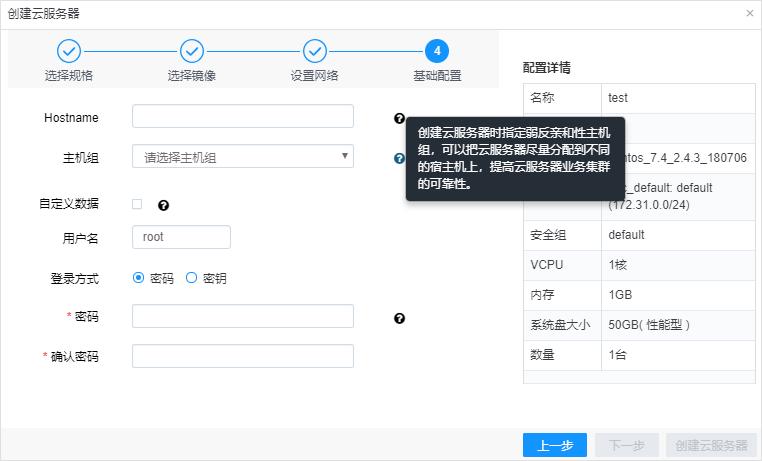Screen dimensions: 762x461
Task: Click the 内存 value 1GB
Action: click(620, 295)
